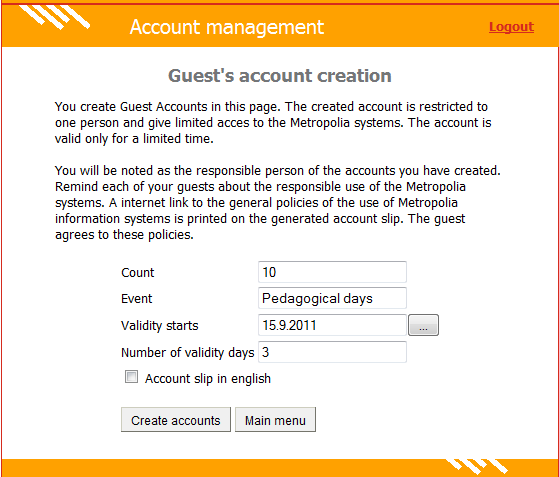Enable the Account slip in english checkbox

click(x=131, y=376)
